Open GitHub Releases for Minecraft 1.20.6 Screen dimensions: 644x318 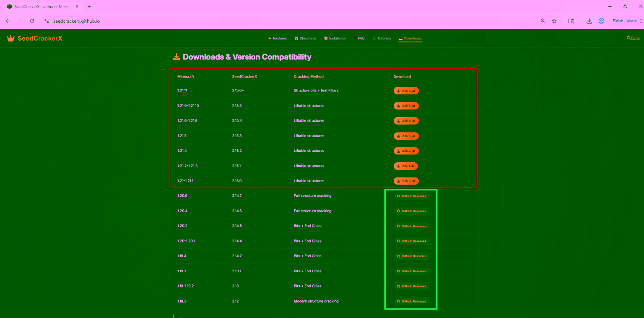[x=411, y=196]
